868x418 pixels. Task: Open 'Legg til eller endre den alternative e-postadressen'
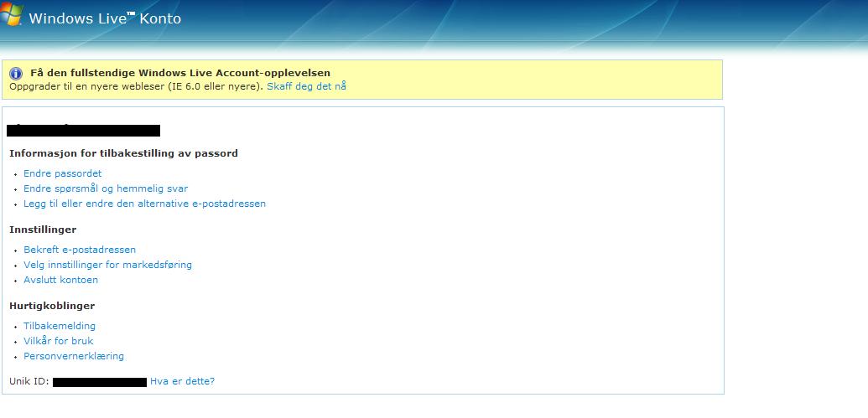tap(144, 204)
